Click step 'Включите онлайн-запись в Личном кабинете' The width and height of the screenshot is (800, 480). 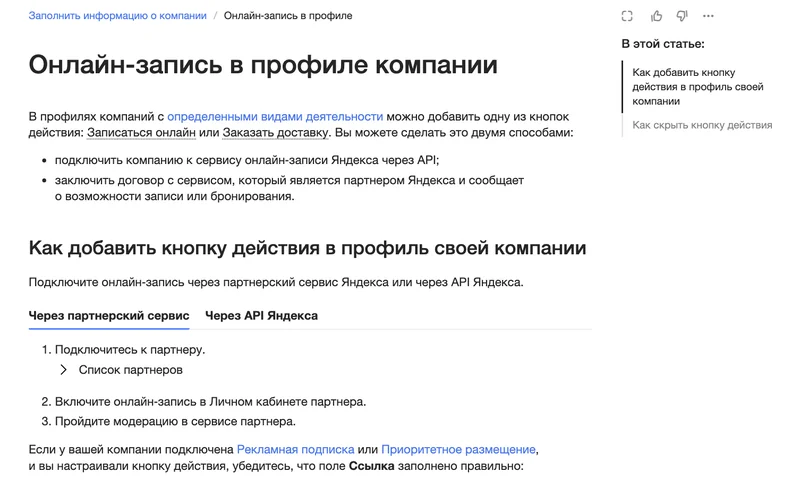point(210,402)
